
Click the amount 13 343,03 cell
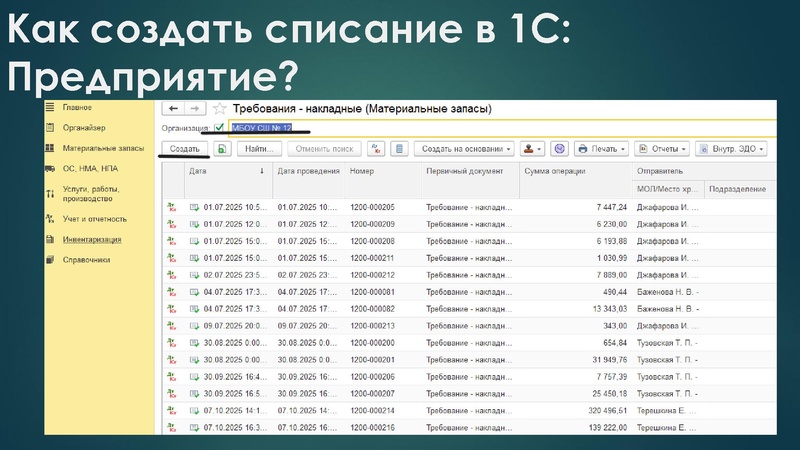point(576,309)
